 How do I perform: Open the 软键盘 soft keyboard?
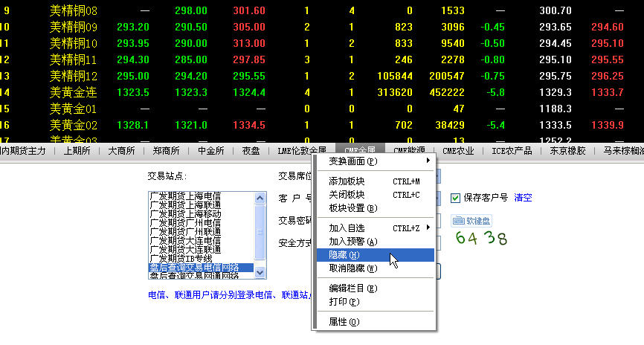470,221
